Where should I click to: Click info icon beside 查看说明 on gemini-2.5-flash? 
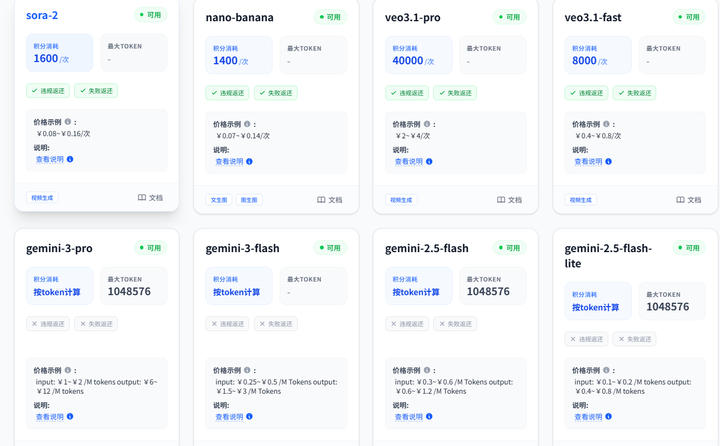[429, 417]
